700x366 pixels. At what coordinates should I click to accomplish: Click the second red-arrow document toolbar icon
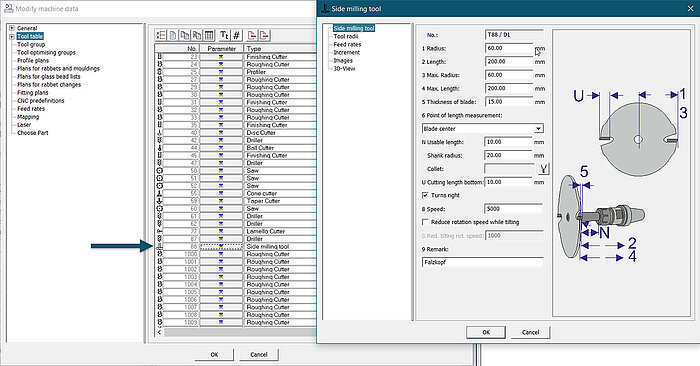(x=265, y=35)
